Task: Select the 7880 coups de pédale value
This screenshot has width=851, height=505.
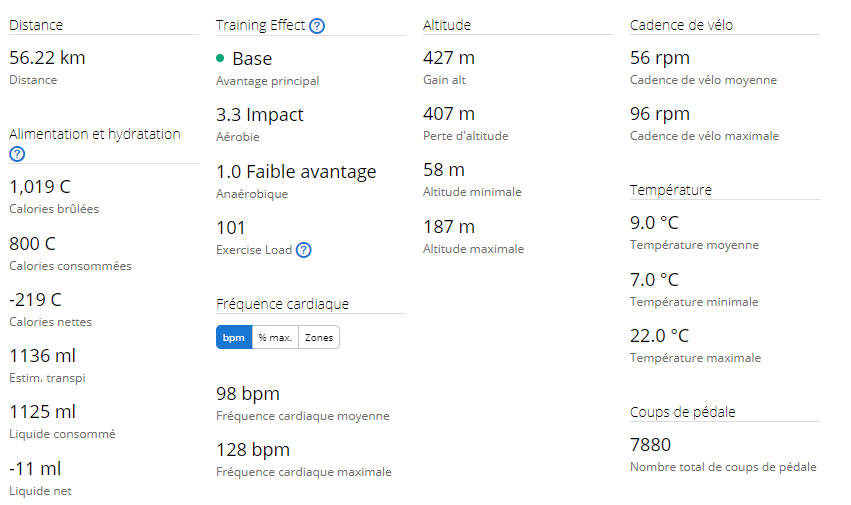Action: (x=650, y=445)
